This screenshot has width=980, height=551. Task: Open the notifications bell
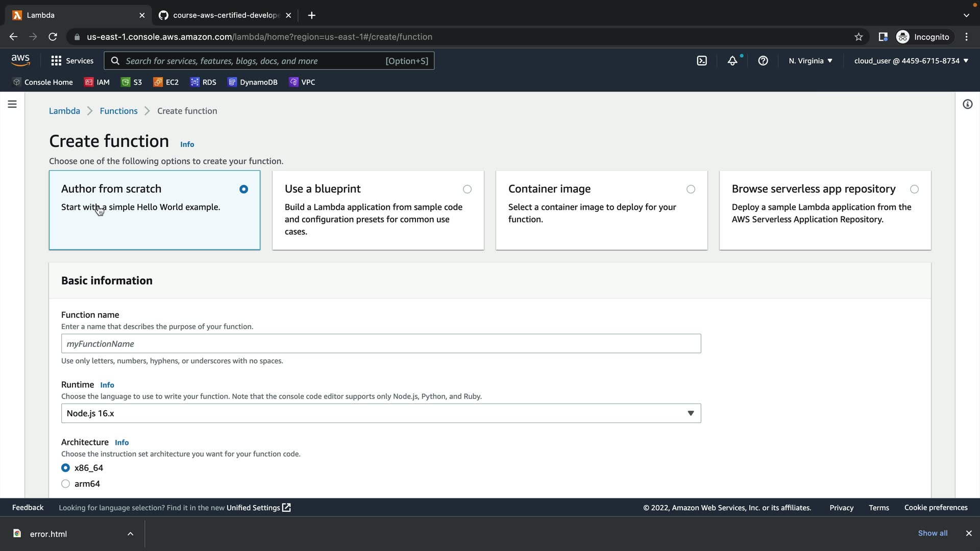(x=732, y=61)
